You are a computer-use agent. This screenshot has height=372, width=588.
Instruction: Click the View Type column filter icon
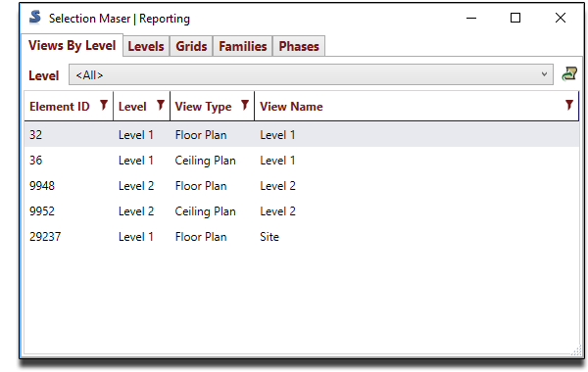[245, 106]
